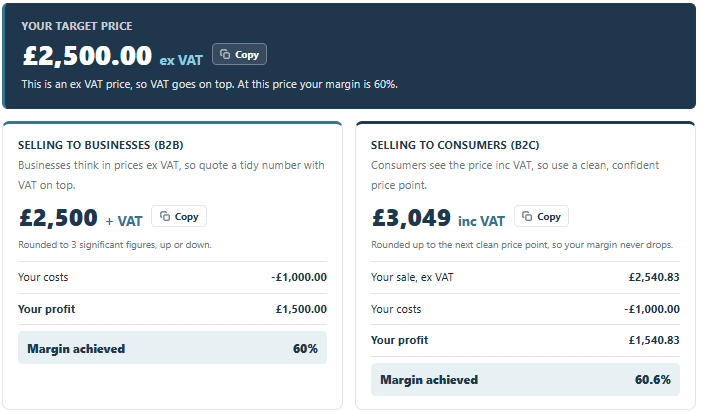This screenshot has width=706, height=412.
Task: Click the 'YOUR TARGET PRICE' heading
Action: click(x=77, y=26)
